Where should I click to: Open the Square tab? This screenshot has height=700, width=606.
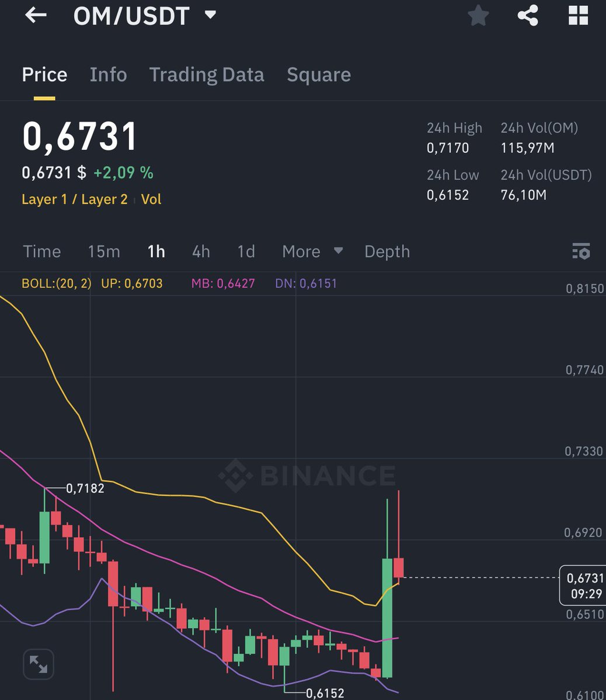pos(319,75)
